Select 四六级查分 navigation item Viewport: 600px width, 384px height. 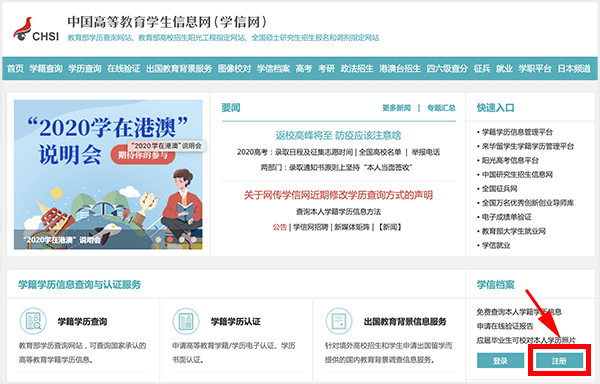(x=447, y=68)
